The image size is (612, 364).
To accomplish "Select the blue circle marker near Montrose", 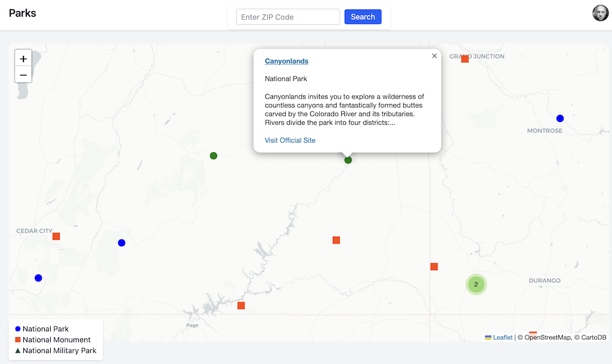I will point(560,118).
